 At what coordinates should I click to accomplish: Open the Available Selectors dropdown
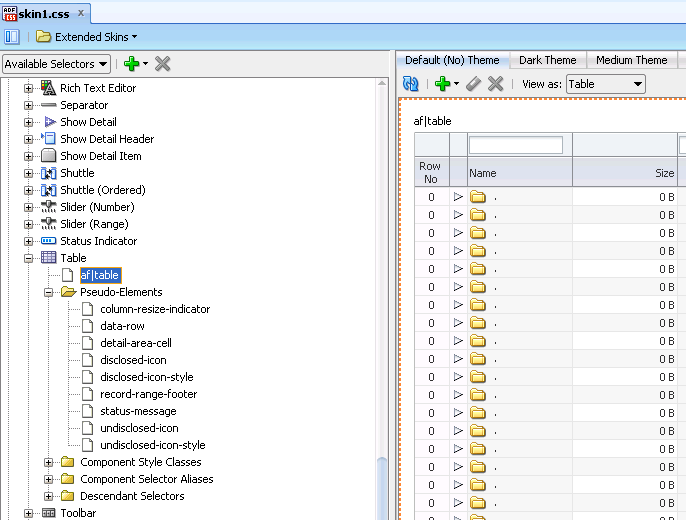click(x=56, y=64)
